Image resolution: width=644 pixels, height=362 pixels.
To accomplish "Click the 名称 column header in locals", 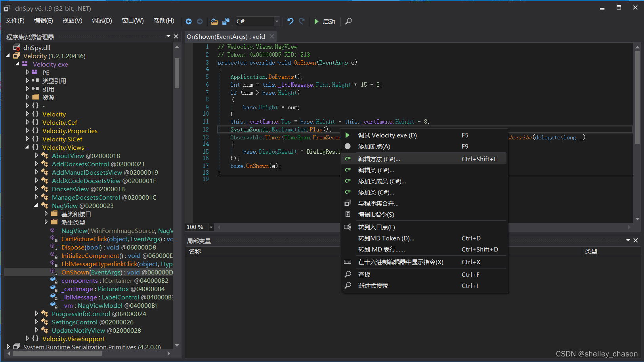I will coord(195,251).
